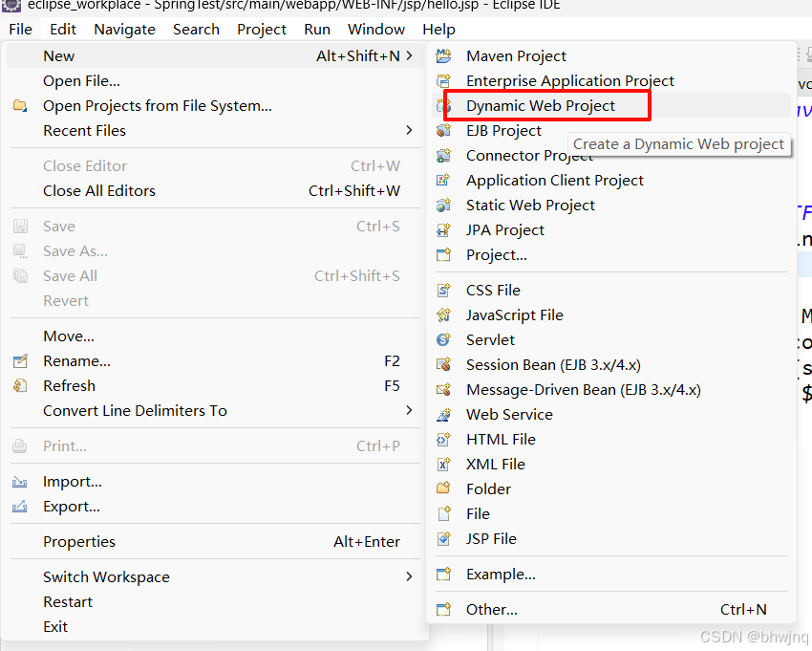Click the Enterprise Application Project icon
Viewport: 812px width, 651px height.
[x=443, y=80]
